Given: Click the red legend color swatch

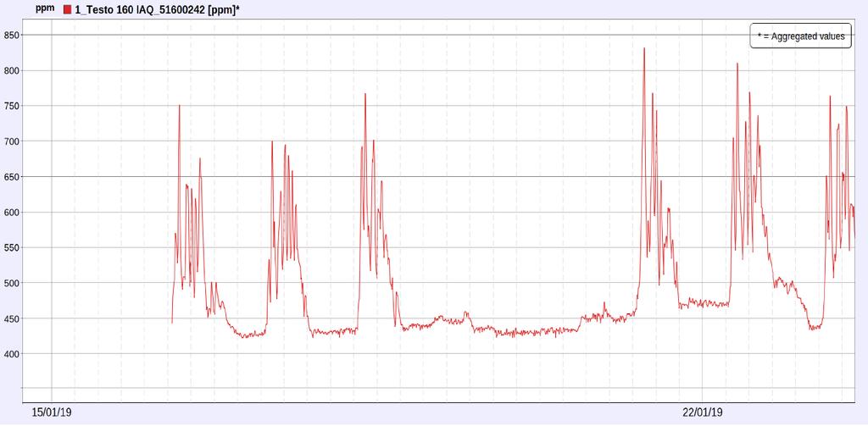Looking at the screenshot, I should pyautogui.click(x=68, y=9).
